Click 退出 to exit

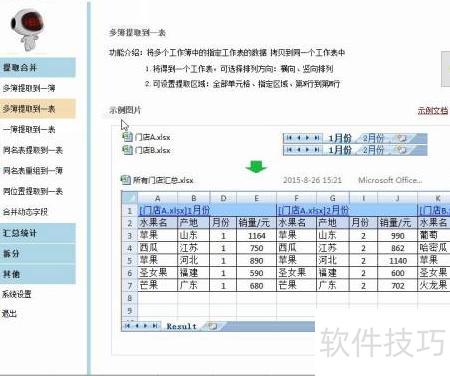9,314
